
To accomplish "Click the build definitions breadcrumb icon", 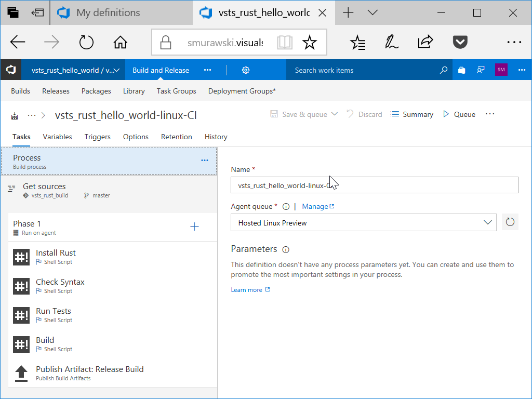I will (x=15, y=116).
